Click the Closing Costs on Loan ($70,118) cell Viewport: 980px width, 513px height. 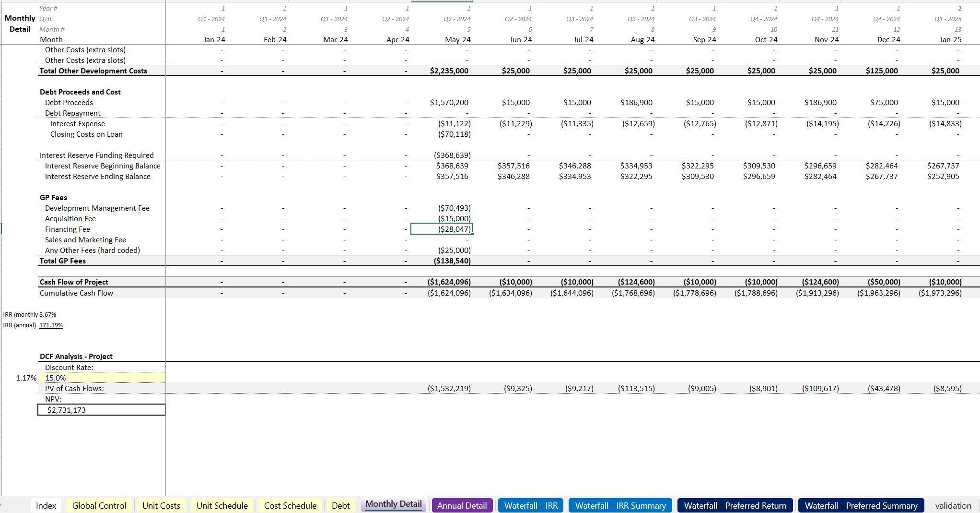point(454,134)
